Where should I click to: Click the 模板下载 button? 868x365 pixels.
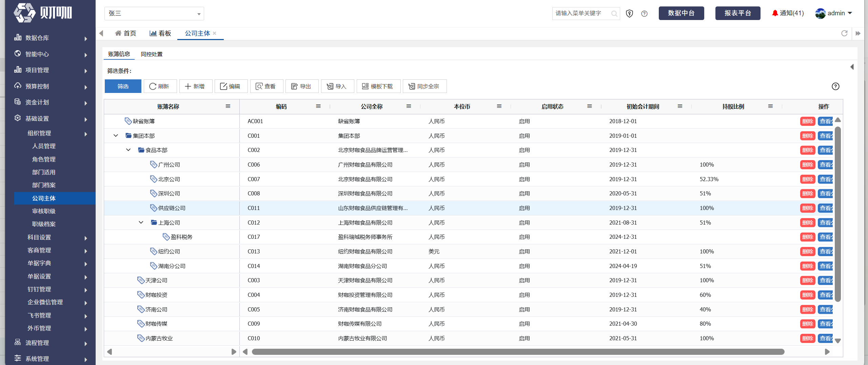click(378, 86)
